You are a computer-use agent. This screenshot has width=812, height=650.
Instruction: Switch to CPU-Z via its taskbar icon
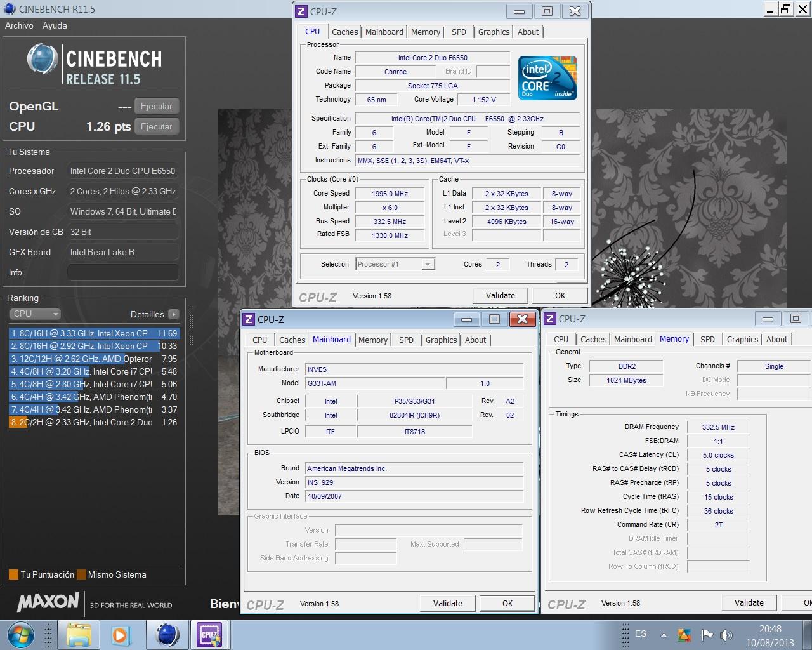[x=209, y=635]
